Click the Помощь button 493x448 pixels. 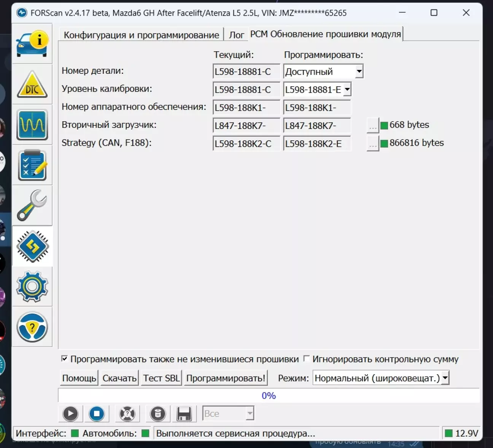[x=79, y=378]
